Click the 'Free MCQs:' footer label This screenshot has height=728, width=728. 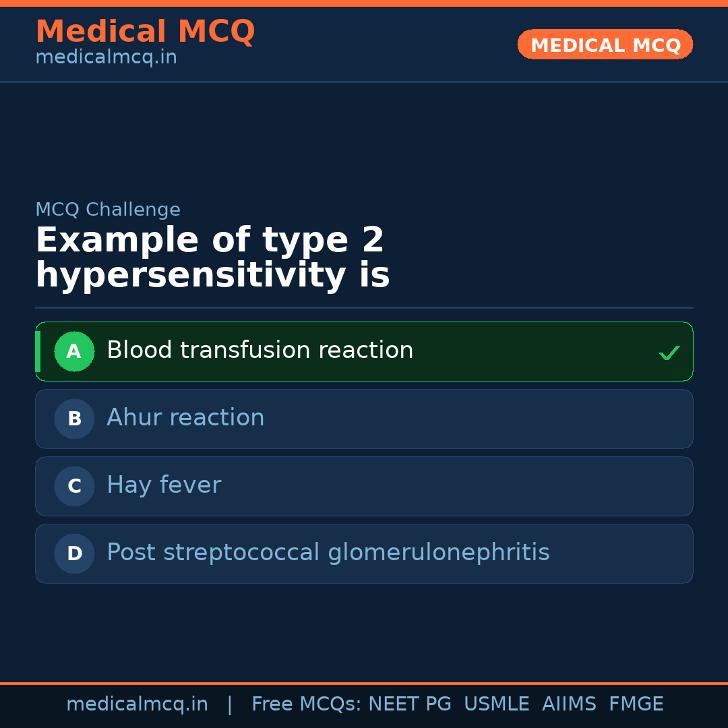point(306,704)
